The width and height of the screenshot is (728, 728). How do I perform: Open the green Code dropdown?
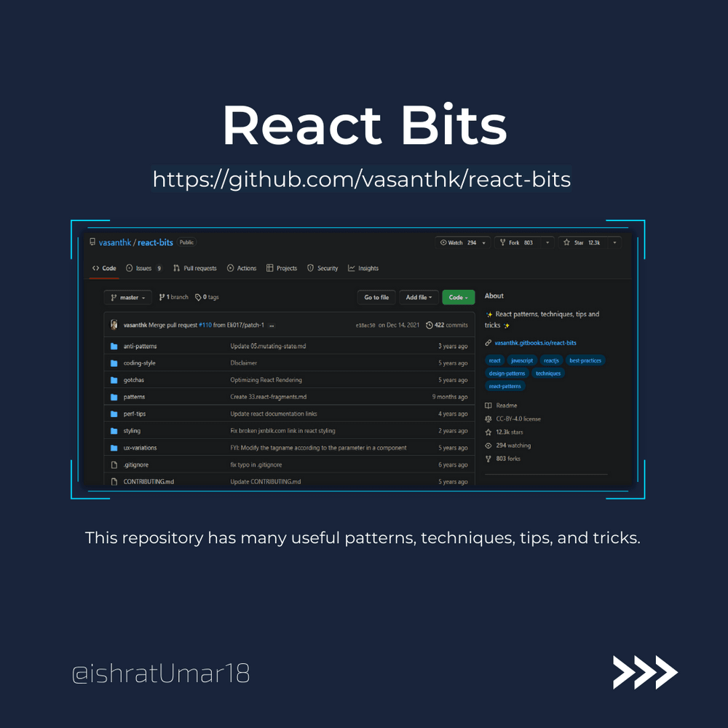click(x=458, y=298)
